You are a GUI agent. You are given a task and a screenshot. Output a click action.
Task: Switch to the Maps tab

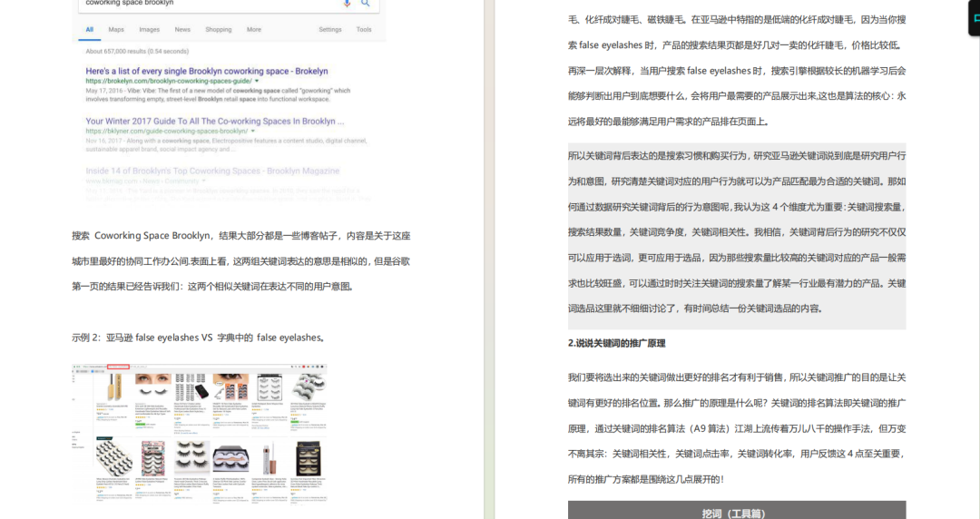click(x=116, y=29)
